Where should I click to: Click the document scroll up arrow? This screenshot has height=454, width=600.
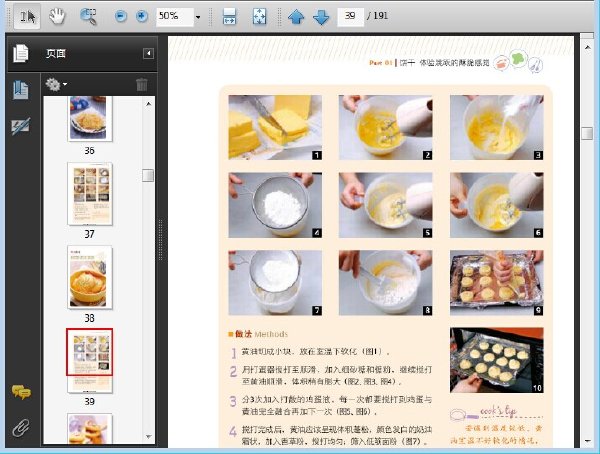click(x=587, y=47)
